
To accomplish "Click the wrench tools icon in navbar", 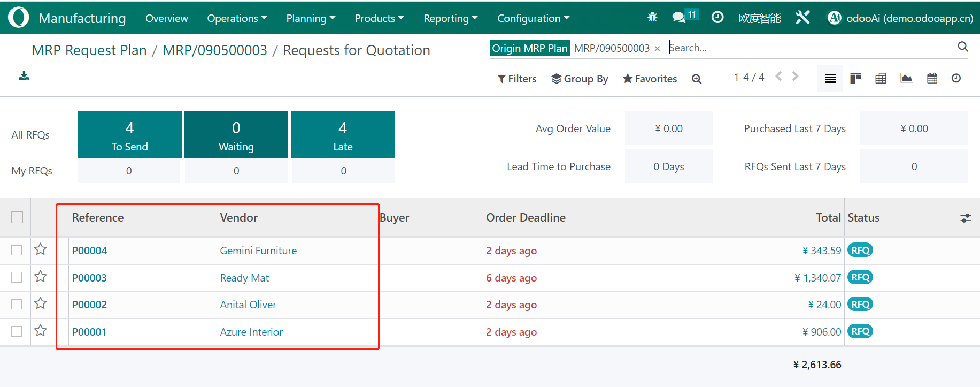I will pyautogui.click(x=802, y=17).
